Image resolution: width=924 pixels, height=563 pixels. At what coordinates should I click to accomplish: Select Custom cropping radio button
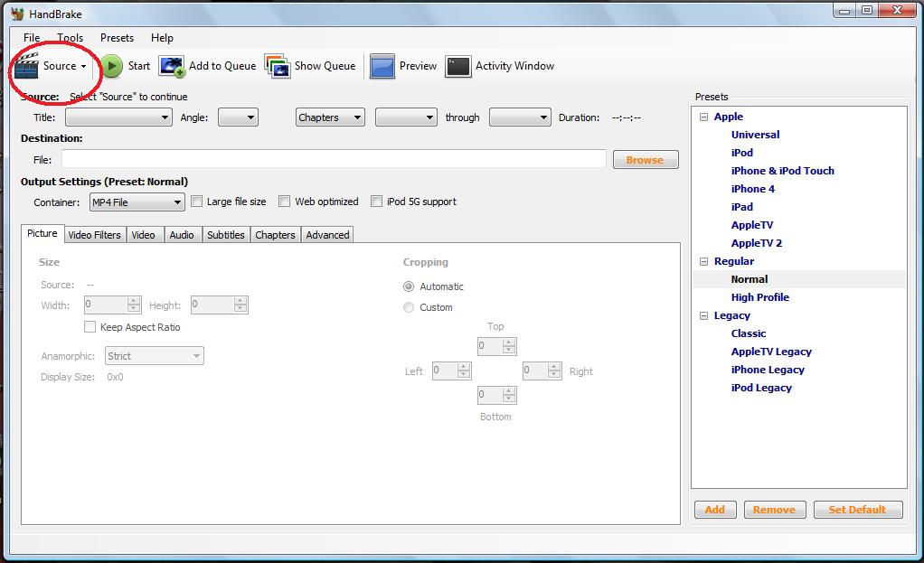(x=409, y=307)
